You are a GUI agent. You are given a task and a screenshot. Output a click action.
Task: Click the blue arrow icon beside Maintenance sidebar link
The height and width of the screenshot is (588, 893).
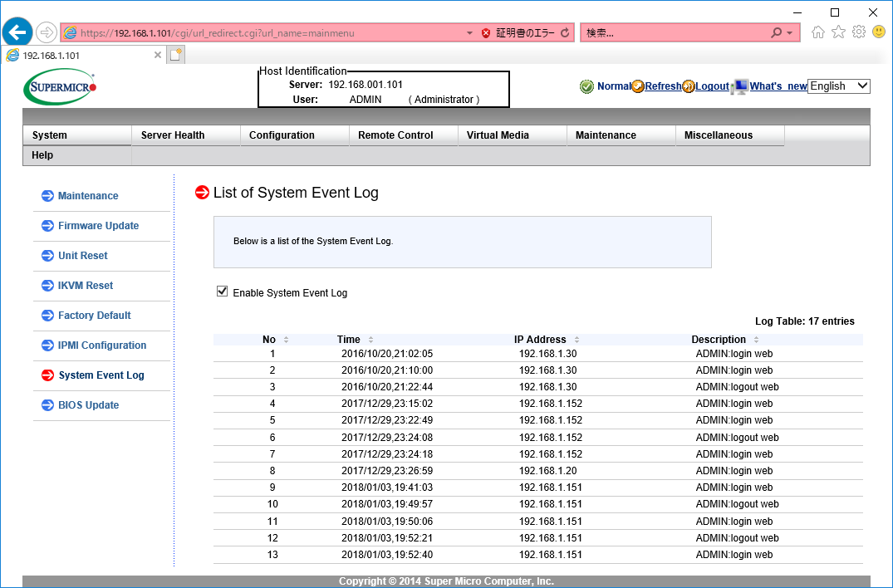[x=48, y=196]
